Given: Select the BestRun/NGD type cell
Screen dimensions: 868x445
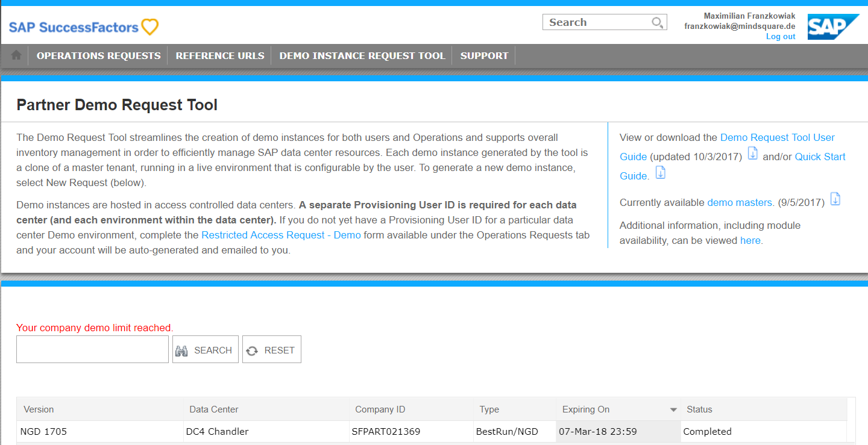Looking at the screenshot, I should 514,432.
